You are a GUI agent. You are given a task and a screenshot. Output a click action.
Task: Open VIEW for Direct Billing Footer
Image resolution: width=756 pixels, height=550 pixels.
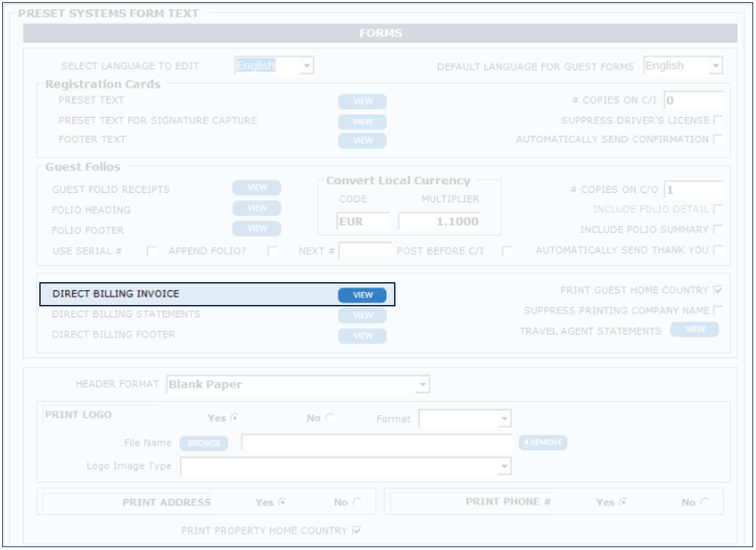[x=362, y=336]
